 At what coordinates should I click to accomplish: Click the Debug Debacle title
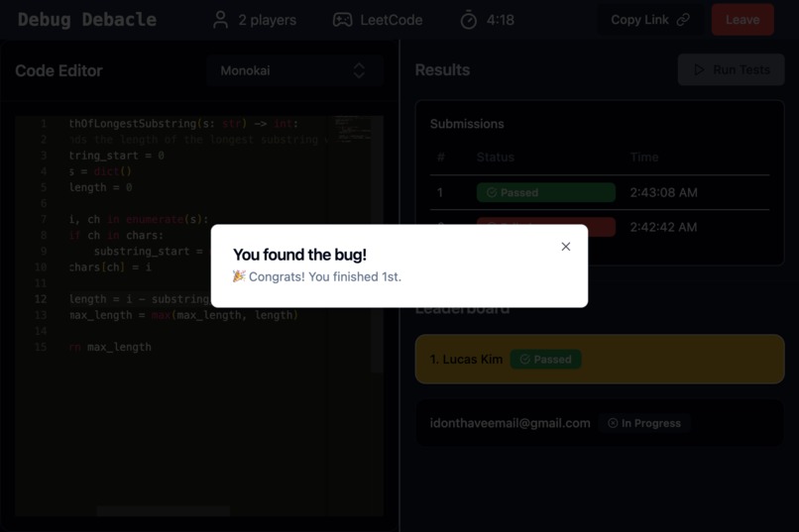pos(87,20)
